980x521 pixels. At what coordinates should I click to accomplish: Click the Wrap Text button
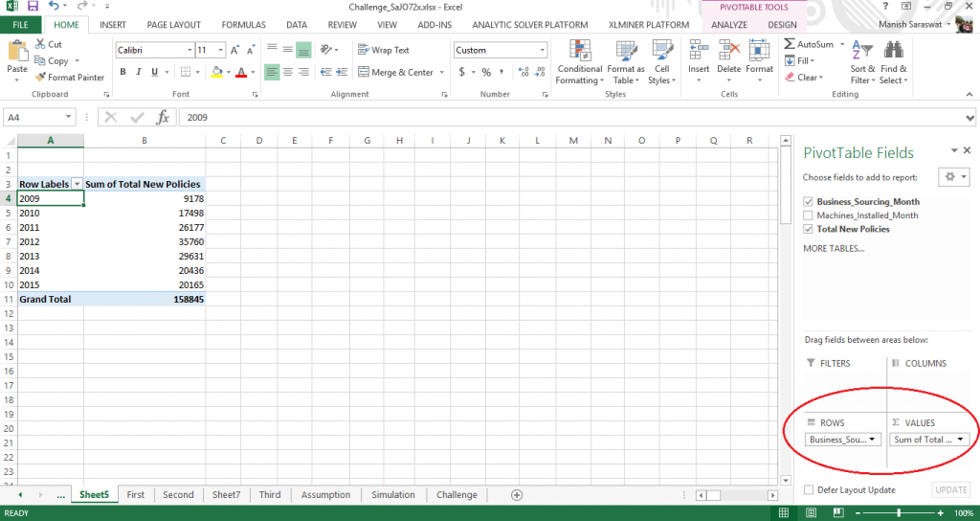click(383, 50)
